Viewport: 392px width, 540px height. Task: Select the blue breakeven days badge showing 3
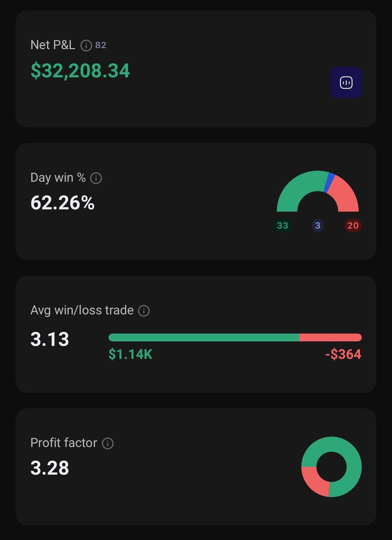(318, 226)
